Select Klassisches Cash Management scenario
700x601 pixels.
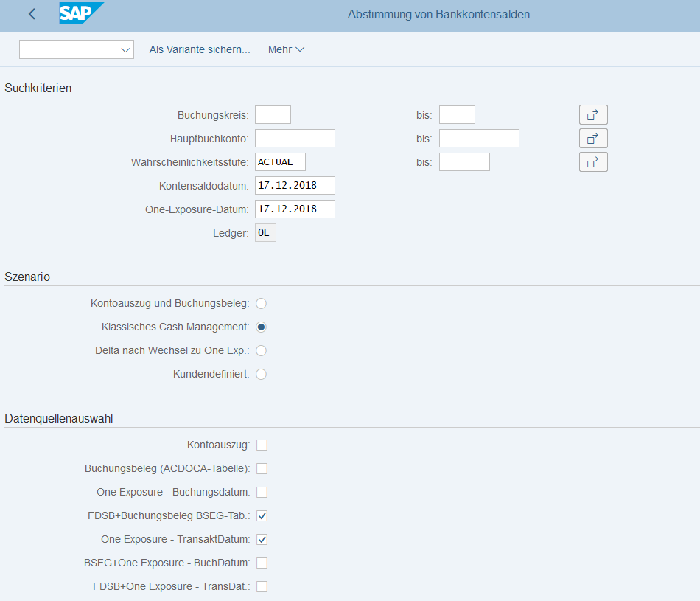(x=261, y=327)
